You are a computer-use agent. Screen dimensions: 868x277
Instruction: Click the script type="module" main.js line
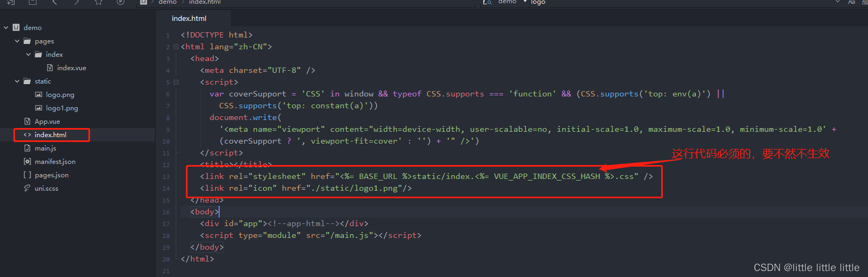pyautogui.click(x=311, y=235)
